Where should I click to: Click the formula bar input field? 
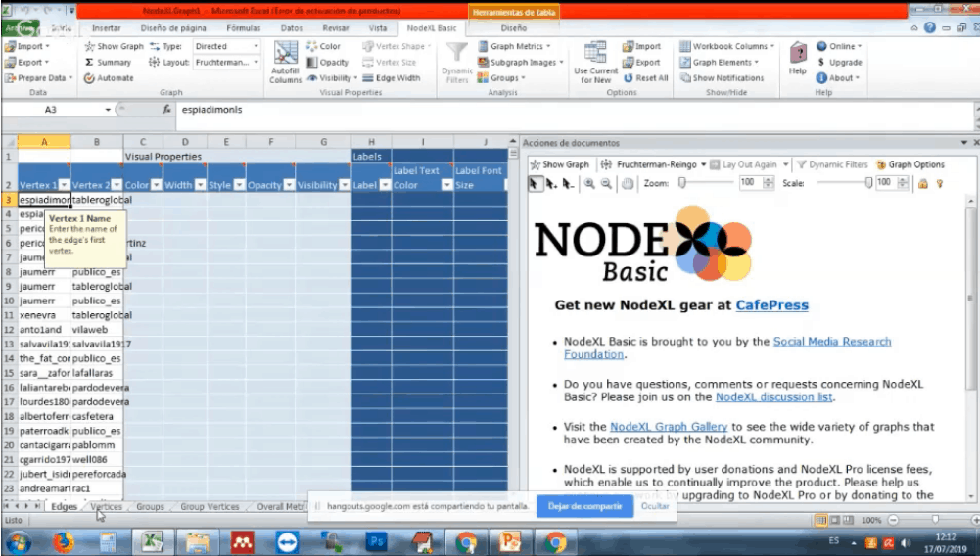point(575,110)
